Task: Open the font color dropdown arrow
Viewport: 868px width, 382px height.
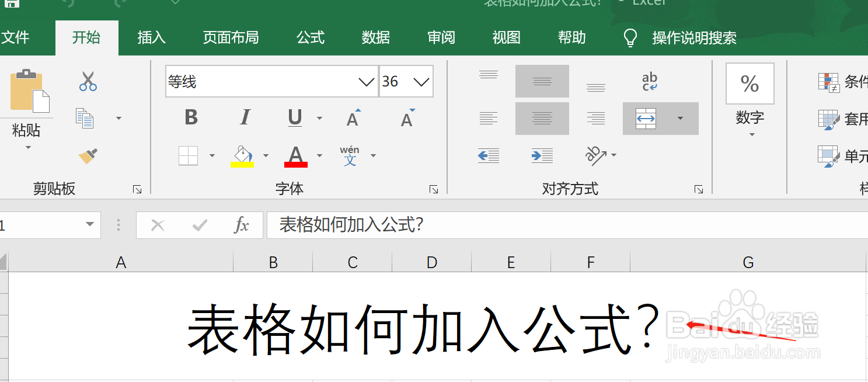Action: pos(319,155)
